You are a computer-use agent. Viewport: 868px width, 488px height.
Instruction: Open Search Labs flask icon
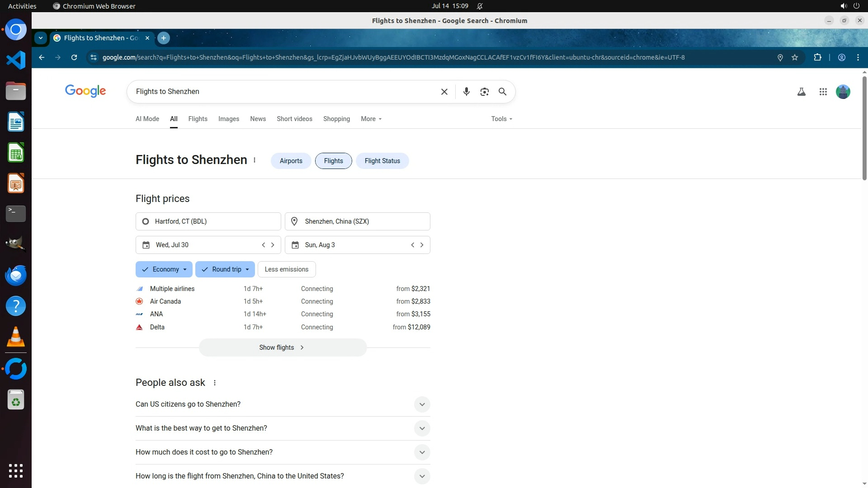coord(801,92)
